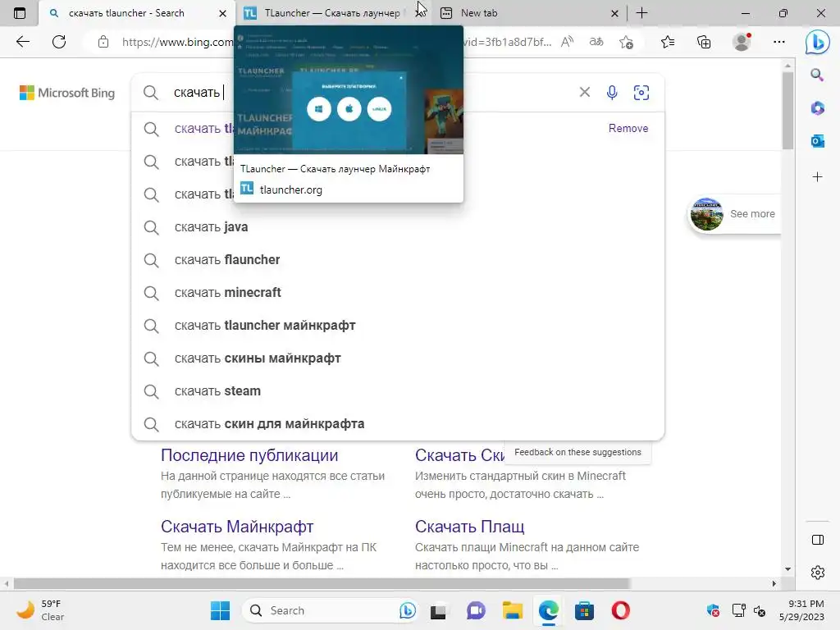Image resolution: width=840 pixels, height=630 pixels.
Task: Open Microsoft 365 sidebar icon
Action: tap(817, 108)
